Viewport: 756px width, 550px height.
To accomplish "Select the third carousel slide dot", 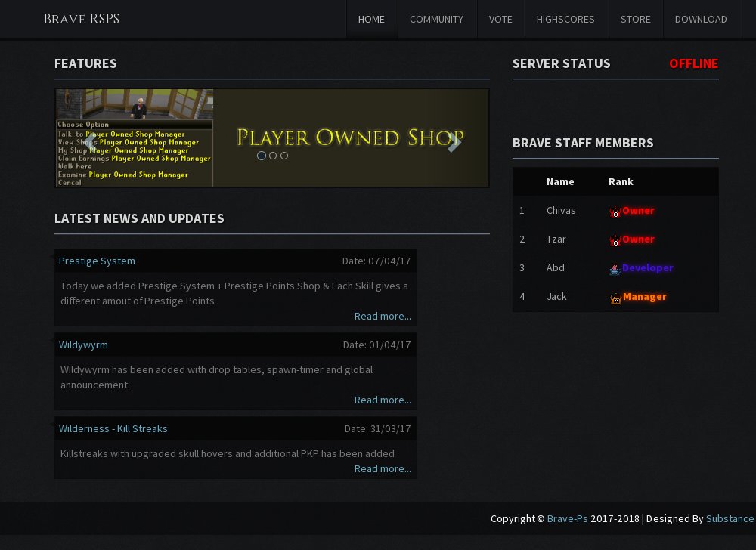I will [284, 156].
